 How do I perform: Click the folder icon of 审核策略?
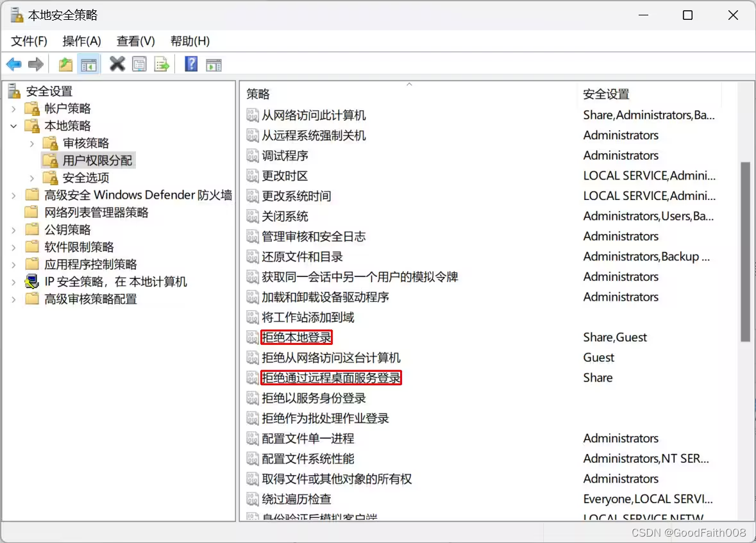click(x=51, y=143)
